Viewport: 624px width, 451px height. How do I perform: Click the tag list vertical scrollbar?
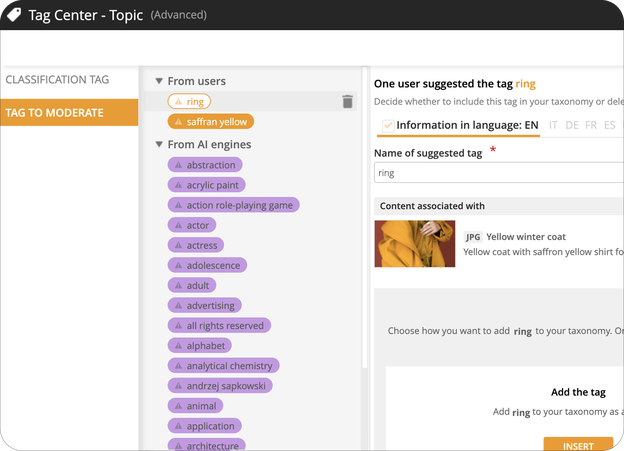365,217
